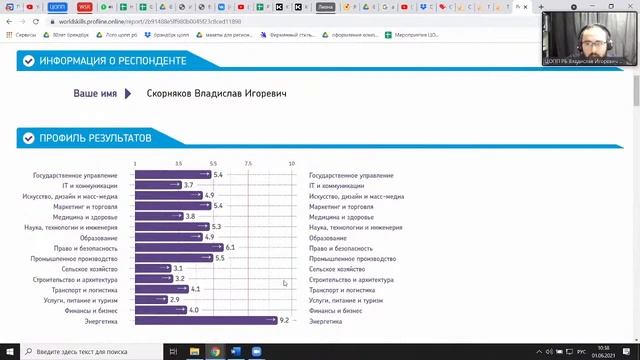The height and width of the screenshot is (360, 640).
Task: Open the Сервисы apps bookmark
Action: (21, 35)
